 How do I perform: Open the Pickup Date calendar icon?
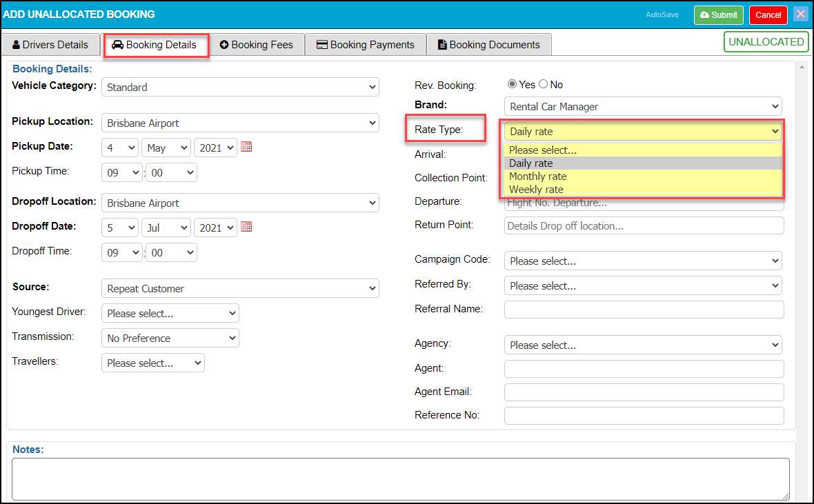click(246, 147)
